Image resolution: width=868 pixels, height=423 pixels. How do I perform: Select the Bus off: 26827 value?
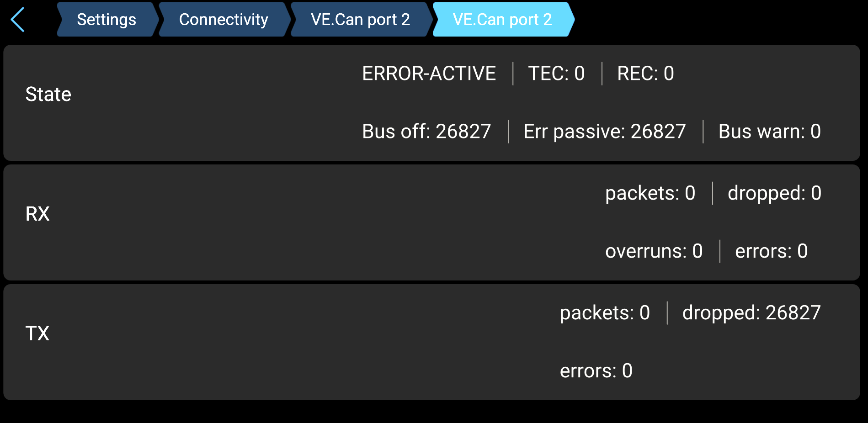coord(426,132)
